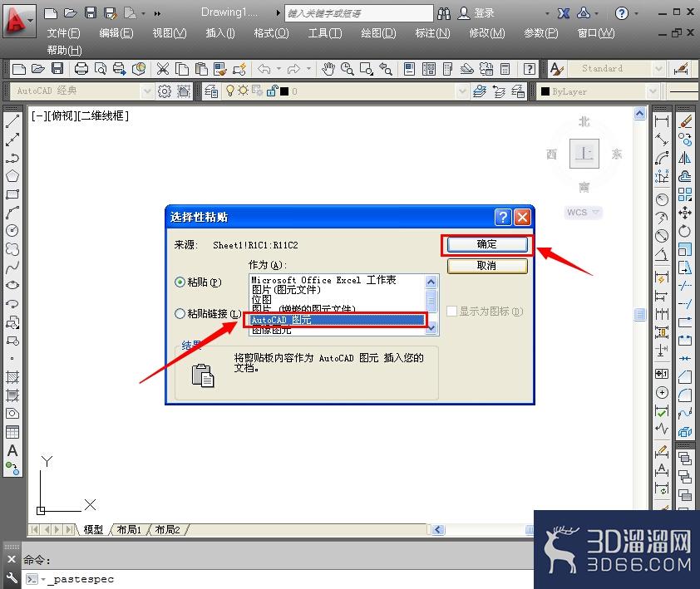Click the command line input field
The height and width of the screenshot is (589, 700).
coord(286,579)
